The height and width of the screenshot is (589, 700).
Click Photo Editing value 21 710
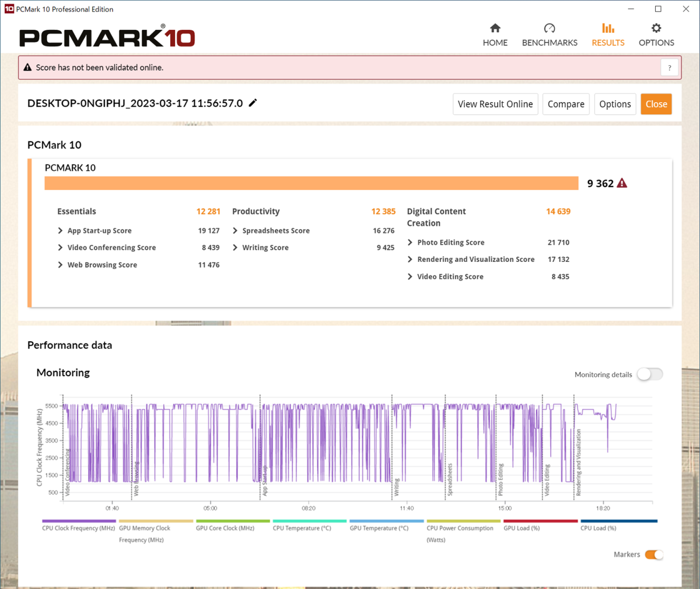[558, 242]
